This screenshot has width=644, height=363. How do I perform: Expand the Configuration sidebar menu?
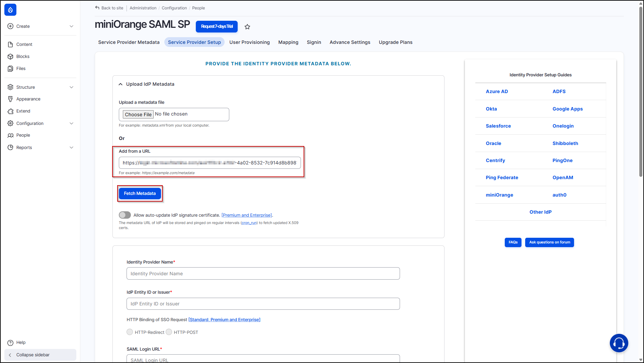tap(72, 123)
